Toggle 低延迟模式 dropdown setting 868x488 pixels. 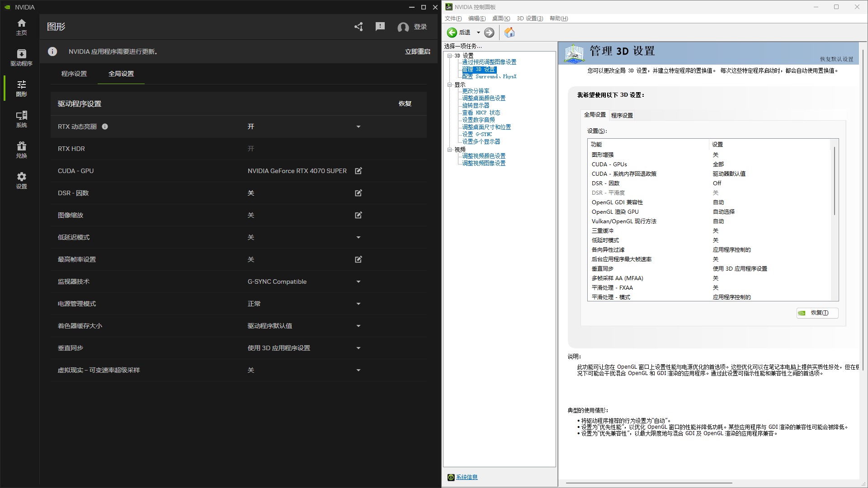[x=359, y=237]
